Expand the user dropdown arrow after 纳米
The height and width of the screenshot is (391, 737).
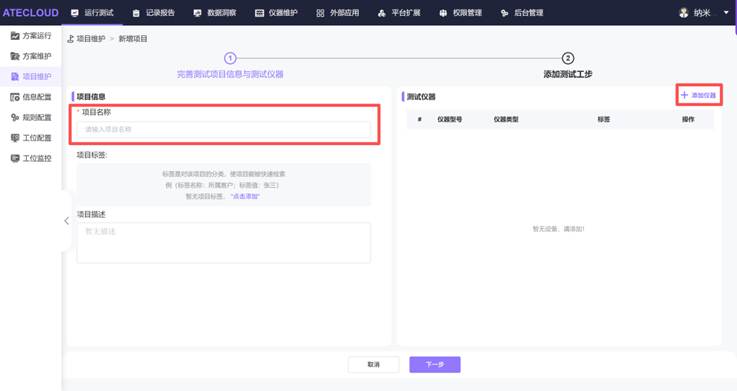coord(726,13)
